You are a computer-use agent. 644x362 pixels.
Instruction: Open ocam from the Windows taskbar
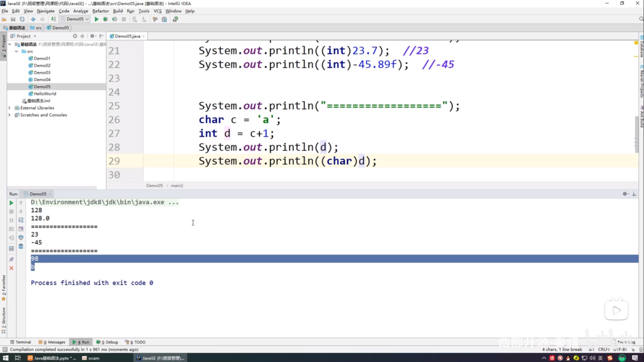(x=91, y=358)
